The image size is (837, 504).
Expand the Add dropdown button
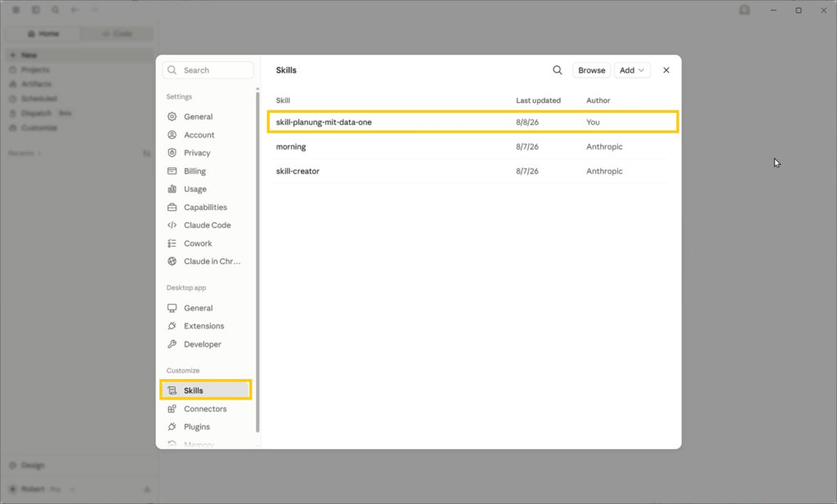pyautogui.click(x=632, y=70)
